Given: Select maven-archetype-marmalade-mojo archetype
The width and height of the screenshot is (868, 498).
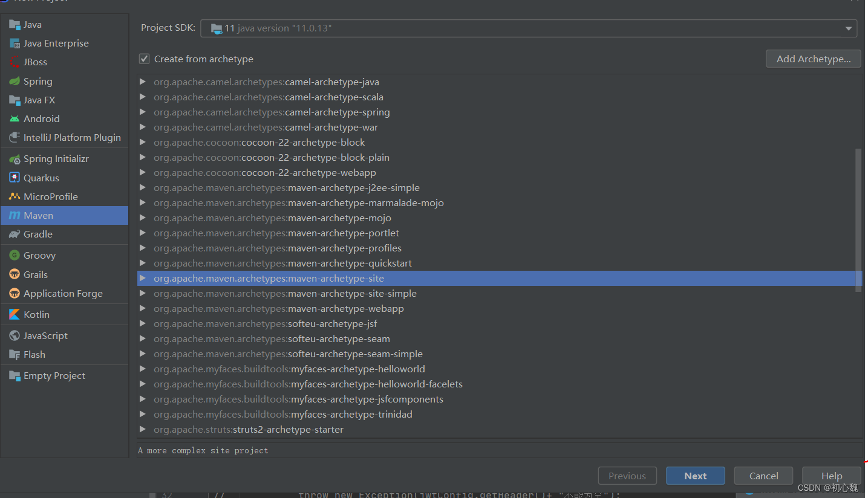Looking at the screenshot, I should pos(500,202).
